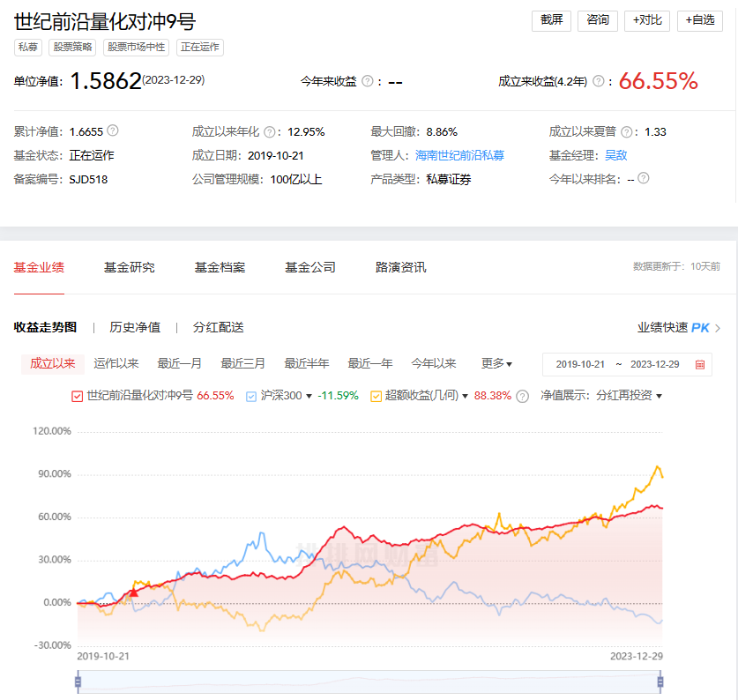
Task: Open the 海南世纪前沿私募 manager link
Action: click(x=459, y=155)
